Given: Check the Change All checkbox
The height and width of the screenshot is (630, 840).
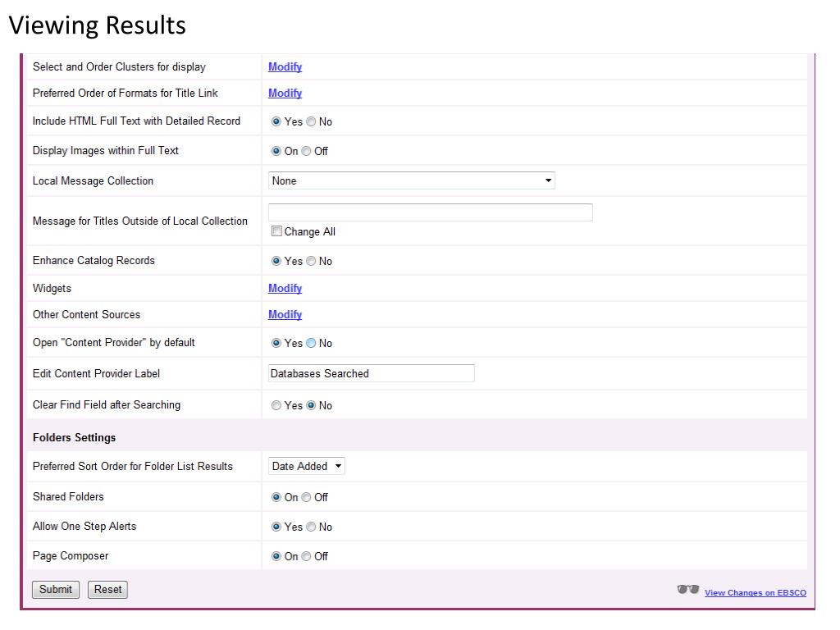Looking at the screenshot, I should pyautogui.click(x=277, y=231).
